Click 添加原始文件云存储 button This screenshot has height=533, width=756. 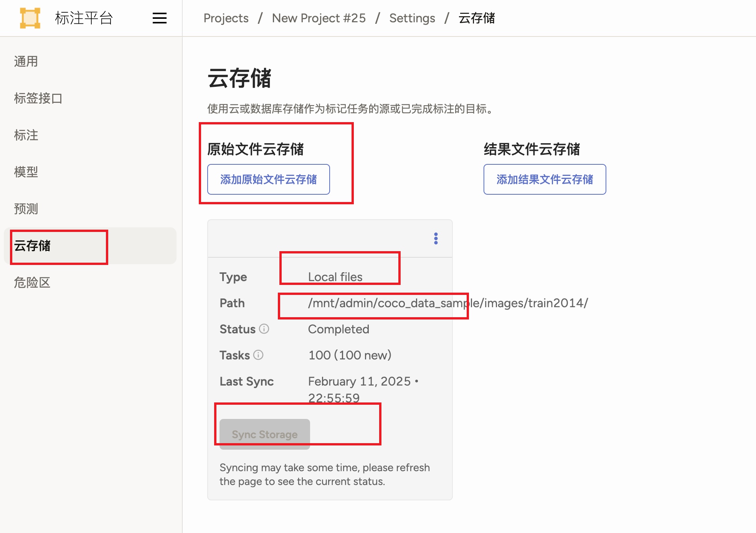[268, 179]
